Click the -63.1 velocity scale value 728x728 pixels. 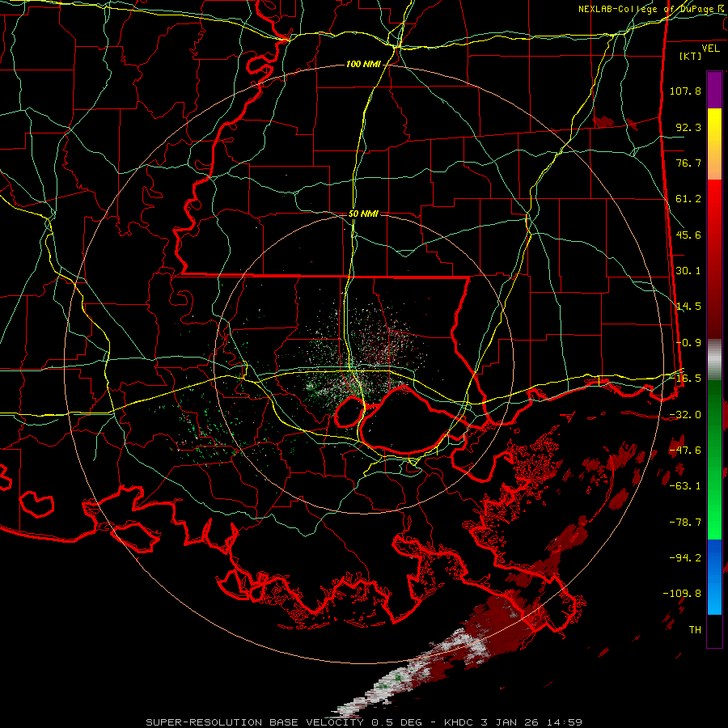coord(685,486)
